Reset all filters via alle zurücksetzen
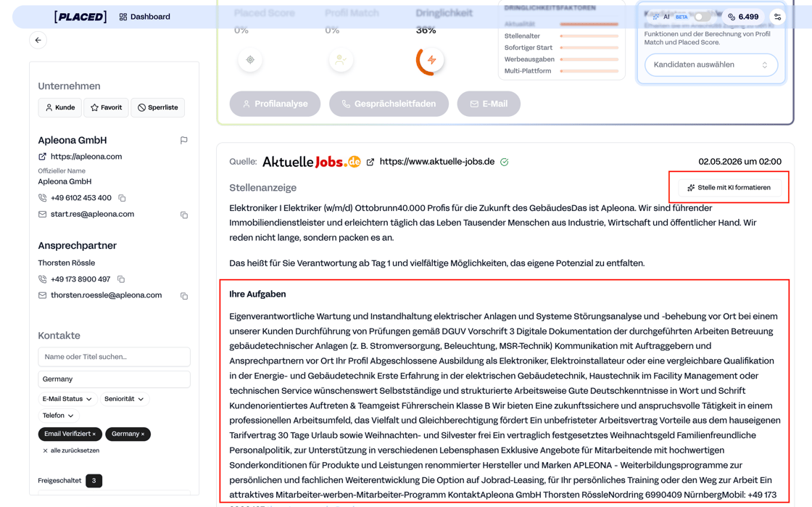The width and height of the screenshot is (812, 507). point(72,450)
